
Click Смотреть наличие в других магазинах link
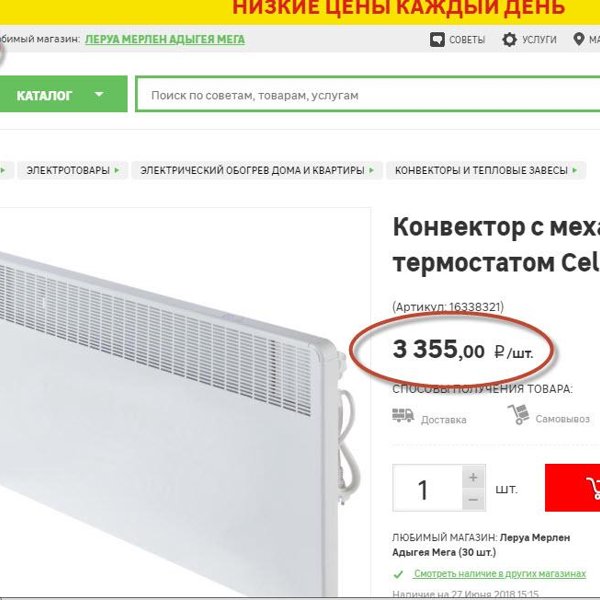tap(500, 574)
